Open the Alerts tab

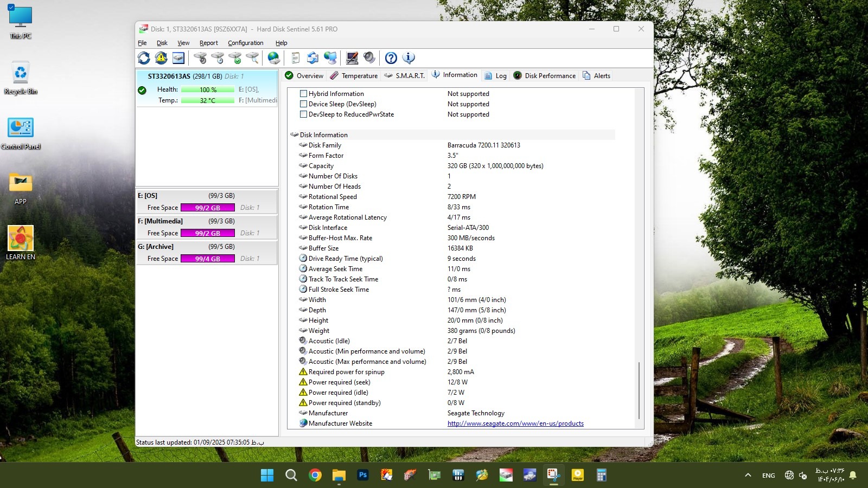[x=596, y=75]
